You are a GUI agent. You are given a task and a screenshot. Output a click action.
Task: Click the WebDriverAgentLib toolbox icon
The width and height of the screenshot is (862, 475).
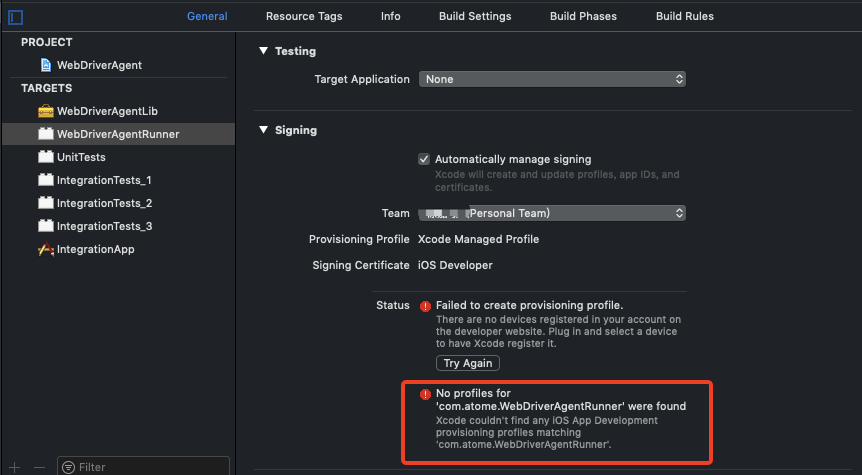(x=46, y=111)
